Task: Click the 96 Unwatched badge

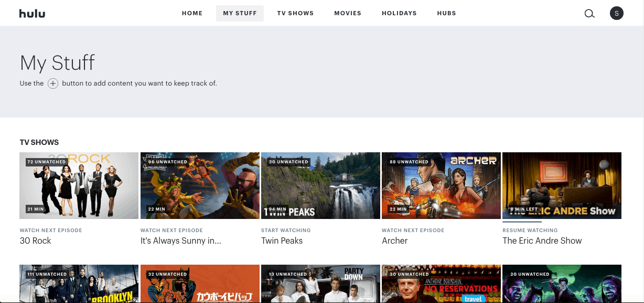Action: click(167, 162)
